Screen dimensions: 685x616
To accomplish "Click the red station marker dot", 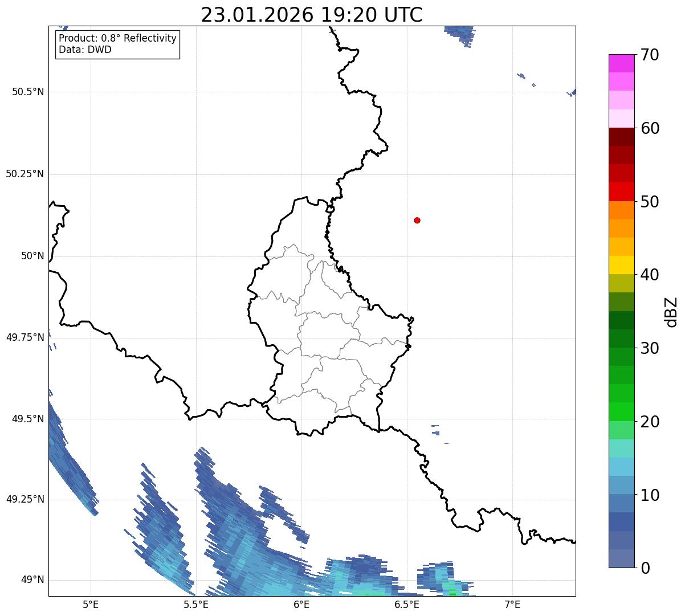I will [x=417, y=220].
